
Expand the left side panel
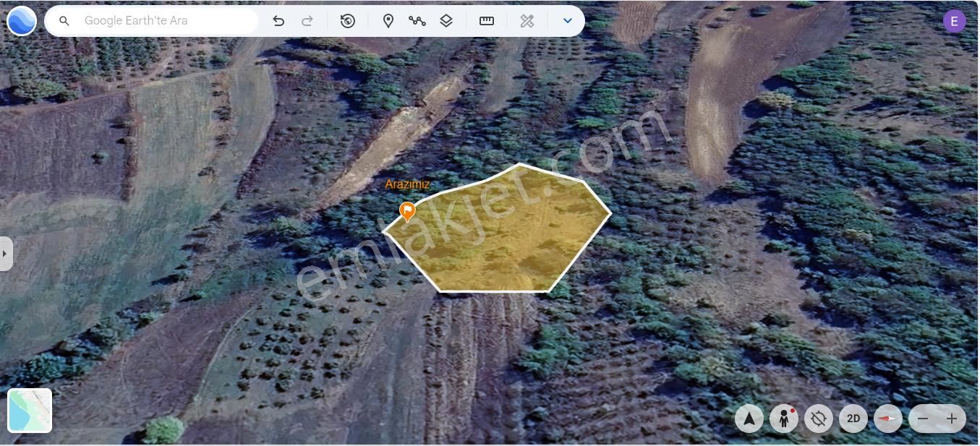coord(6,253)
